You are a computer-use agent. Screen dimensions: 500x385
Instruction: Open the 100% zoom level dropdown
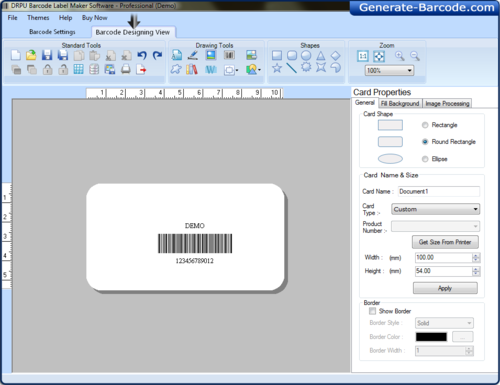389,70
